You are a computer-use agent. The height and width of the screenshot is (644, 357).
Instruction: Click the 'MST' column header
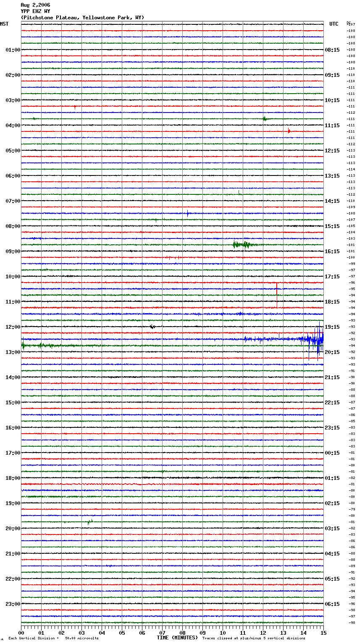[x=4, y=24]
